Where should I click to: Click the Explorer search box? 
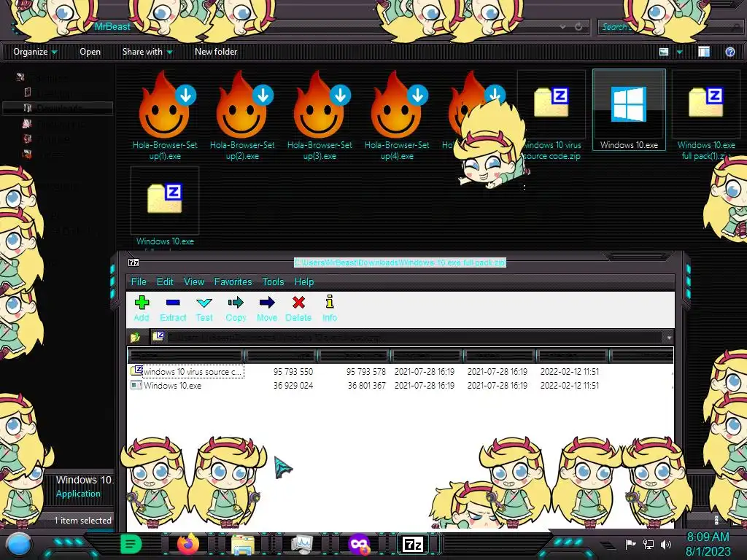point(670,27)
